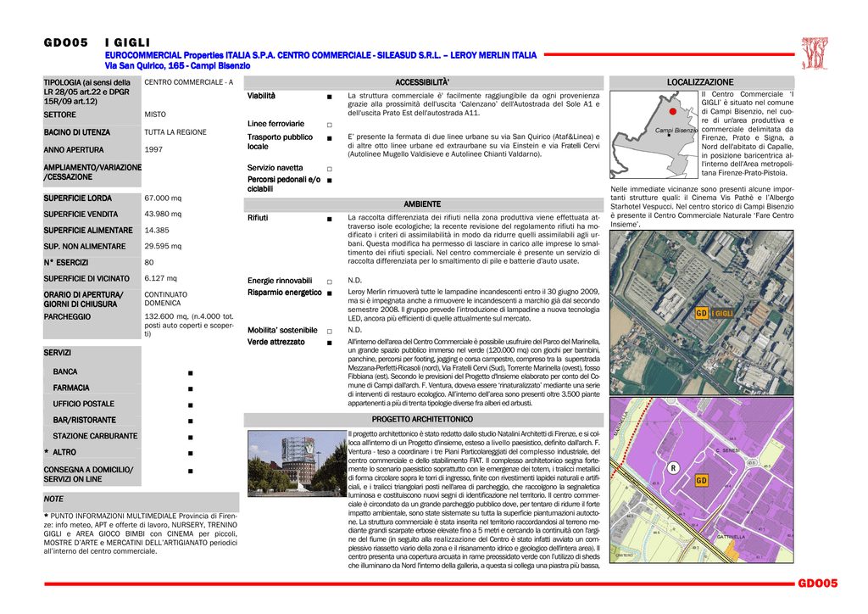Click the red 'GD005' code in the footer
Image resolution: width=868 pixels, height=614 pixels.
click(818, 583)
